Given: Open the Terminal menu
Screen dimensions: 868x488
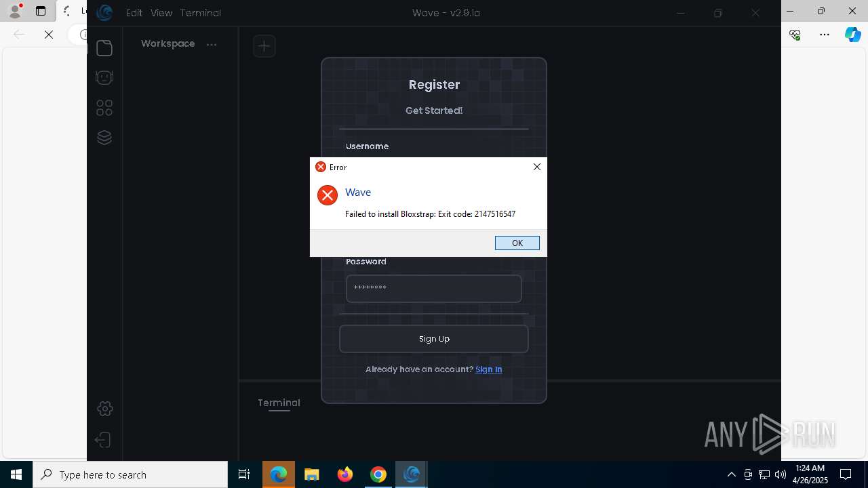Looking at the screenshot, I should click(x=201, y=13).
